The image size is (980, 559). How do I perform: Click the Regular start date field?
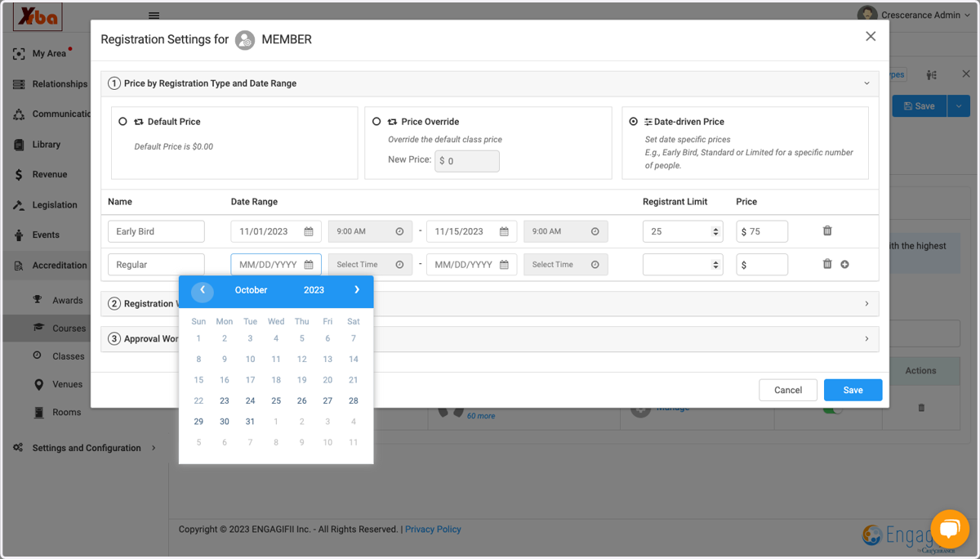[276, 264]
